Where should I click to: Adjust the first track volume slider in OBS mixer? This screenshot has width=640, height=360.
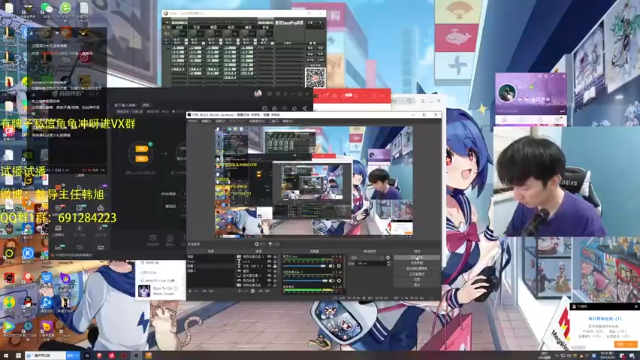304,266
